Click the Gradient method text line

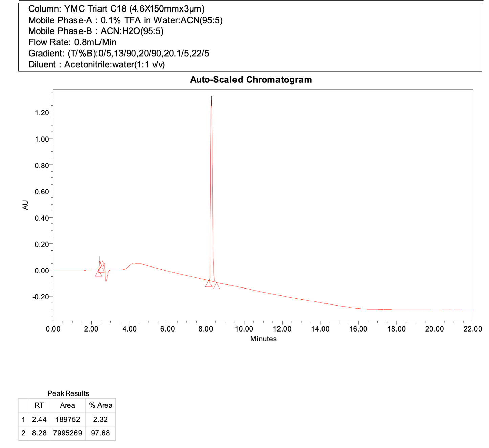click(x=118, y=54)
